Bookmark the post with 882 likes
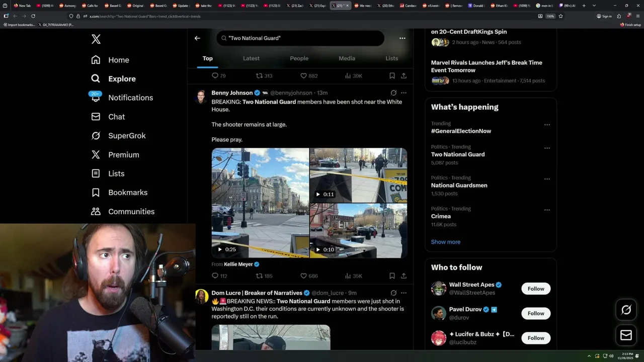Image resolution: width=644 pixels, height=362 pixels. click(x=392, y=76)
